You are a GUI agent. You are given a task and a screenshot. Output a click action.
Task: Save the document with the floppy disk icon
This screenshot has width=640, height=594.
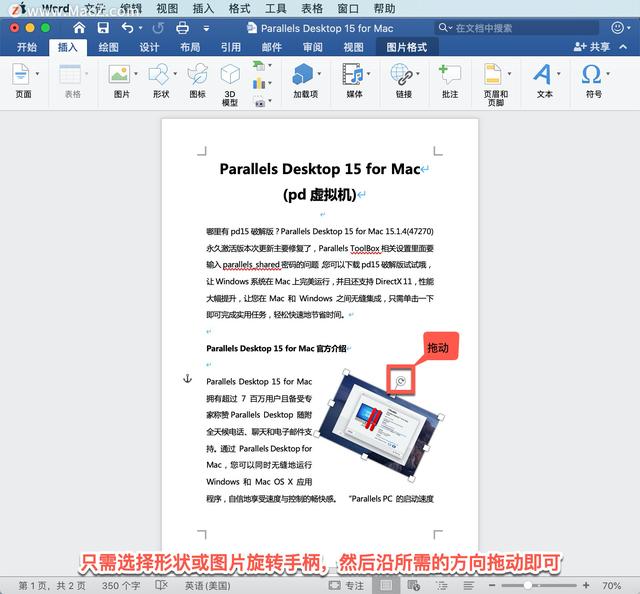point(103,28)
